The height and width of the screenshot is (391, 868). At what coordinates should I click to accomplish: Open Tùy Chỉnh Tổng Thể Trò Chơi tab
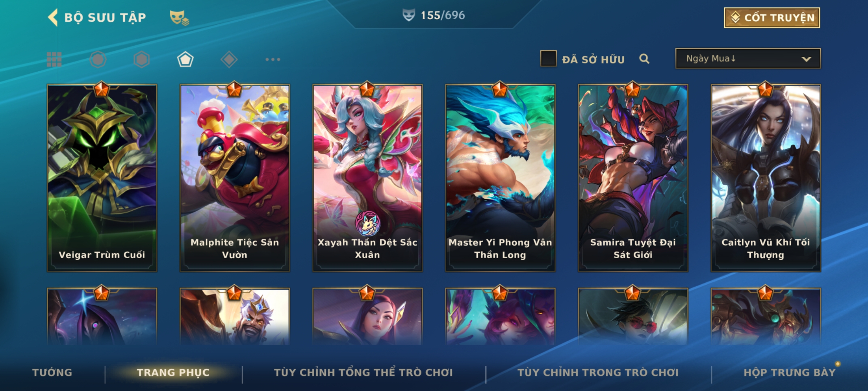[363, 373]
